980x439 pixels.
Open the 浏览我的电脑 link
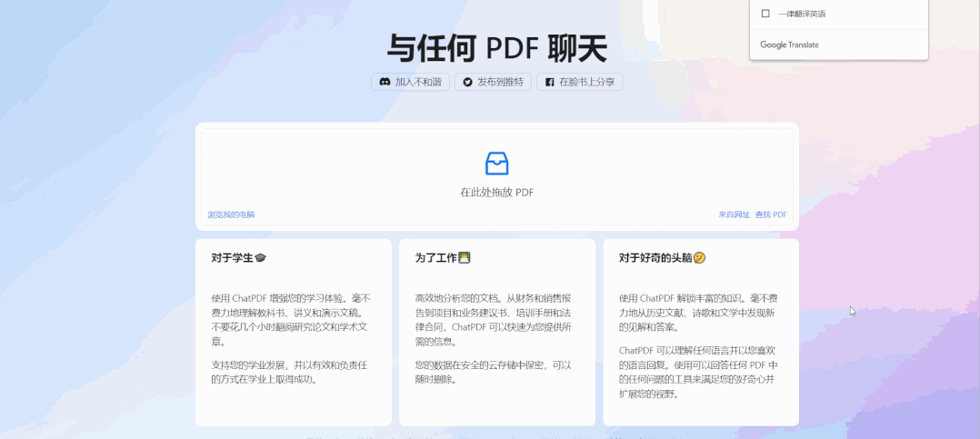click(x=231, y=215)
